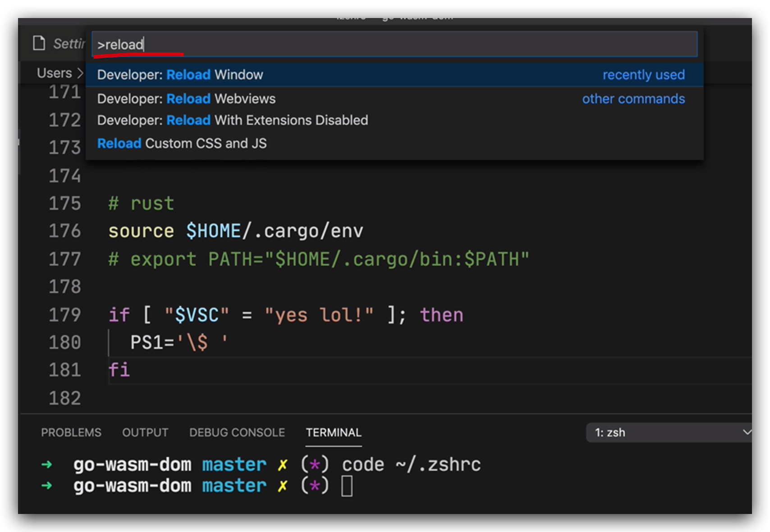The height and width of the screenshot is (532, 770).
Task: Click the terminal cursor at the prompt
Action: point(347,486)
